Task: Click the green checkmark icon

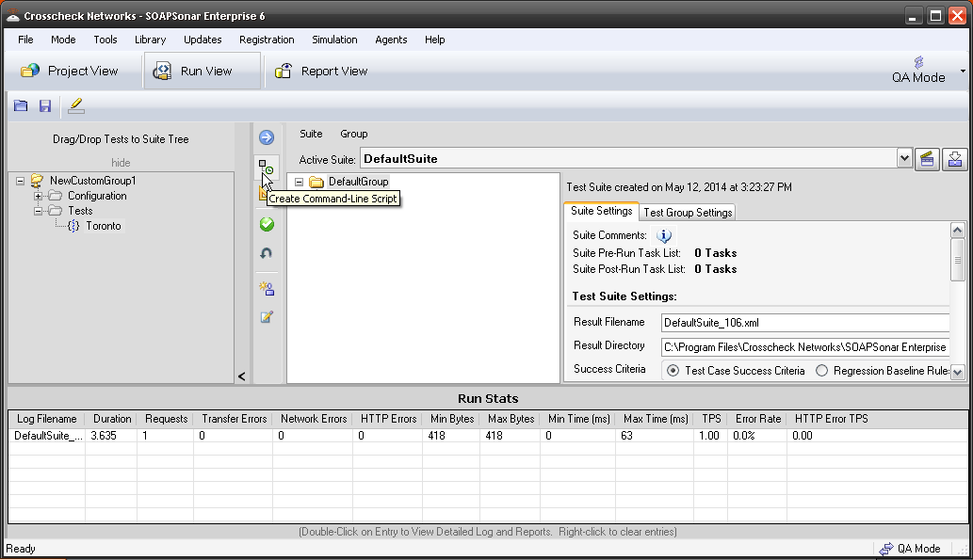Action: click(267, 224)
